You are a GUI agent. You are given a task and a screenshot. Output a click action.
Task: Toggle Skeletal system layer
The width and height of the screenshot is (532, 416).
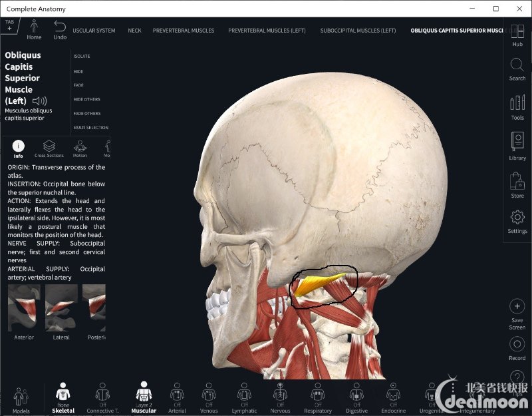click(x=63, y=397)
